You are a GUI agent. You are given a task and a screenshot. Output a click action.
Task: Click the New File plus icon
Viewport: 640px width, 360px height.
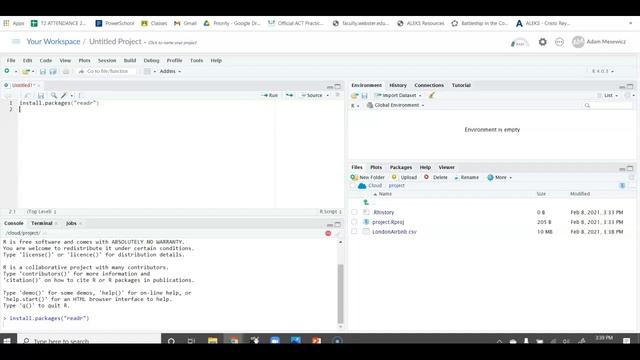coord(7,71)
